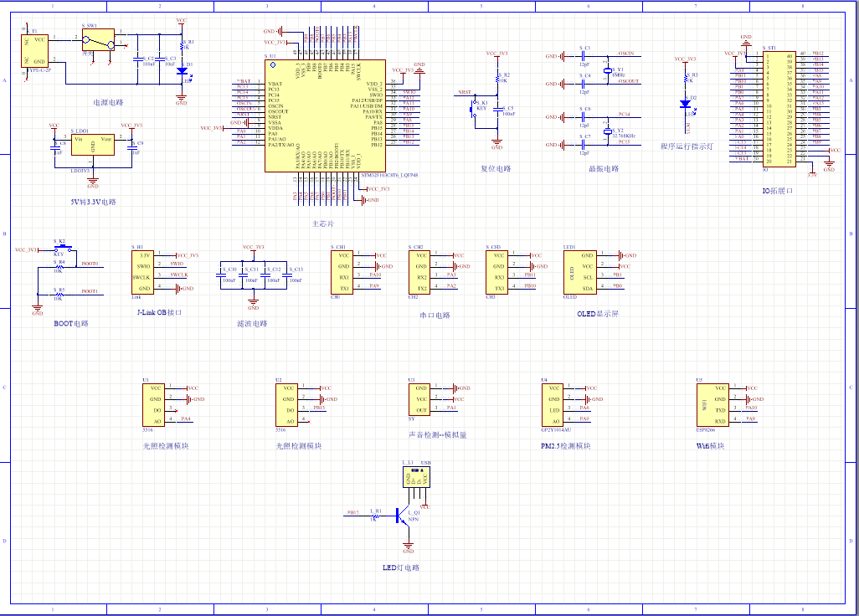
Task: Click the '主芯片' section title
Action: [322, 224]
